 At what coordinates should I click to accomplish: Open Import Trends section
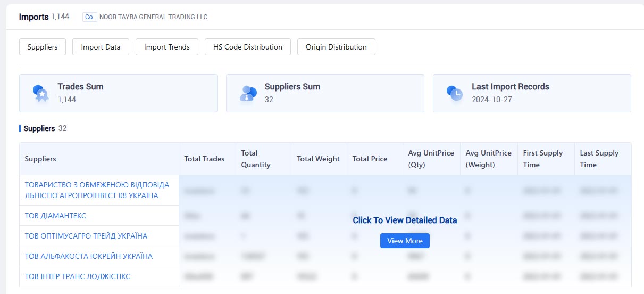(167, 47)
